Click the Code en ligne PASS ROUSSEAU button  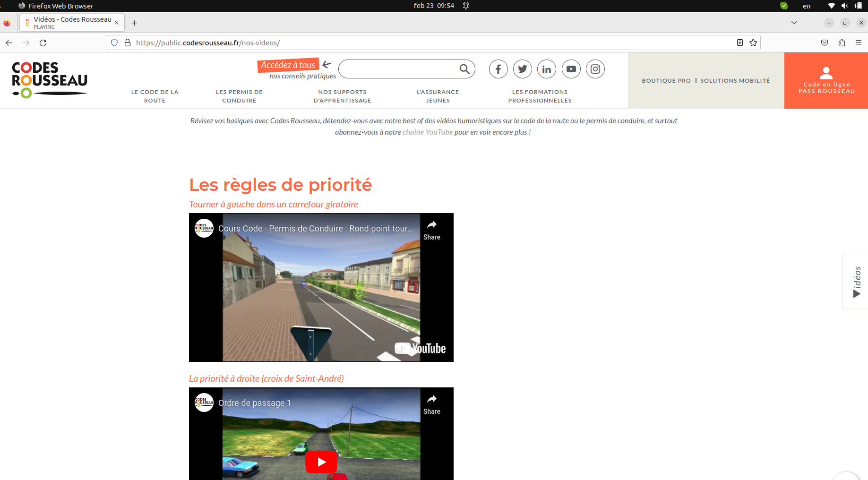[x=825, y=80]
